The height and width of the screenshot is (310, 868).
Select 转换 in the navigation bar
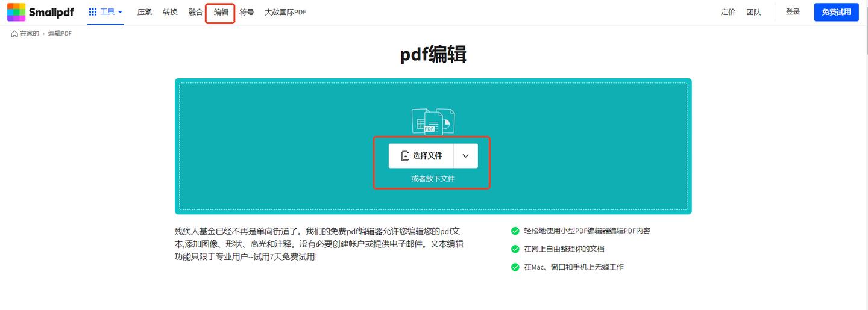click(170, 12)
